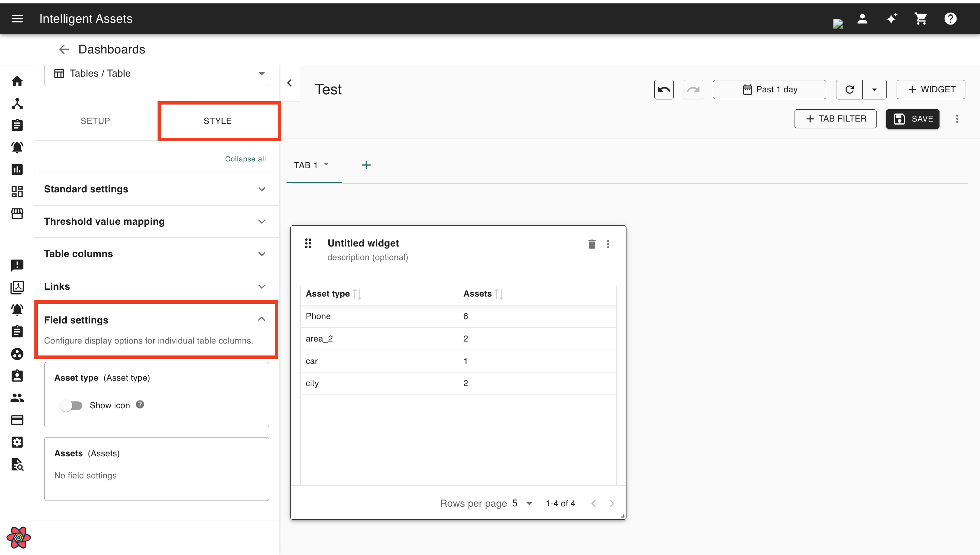Open the shopping cart icon

920,19
